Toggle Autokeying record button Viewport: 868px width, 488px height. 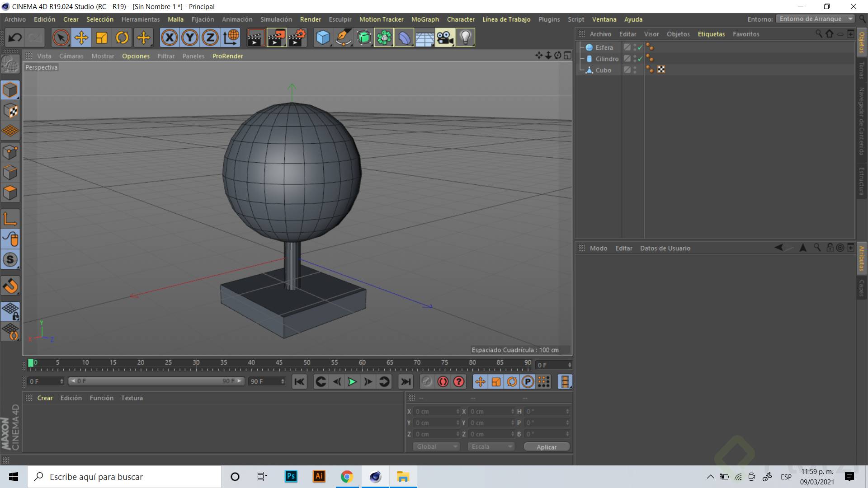443,382
